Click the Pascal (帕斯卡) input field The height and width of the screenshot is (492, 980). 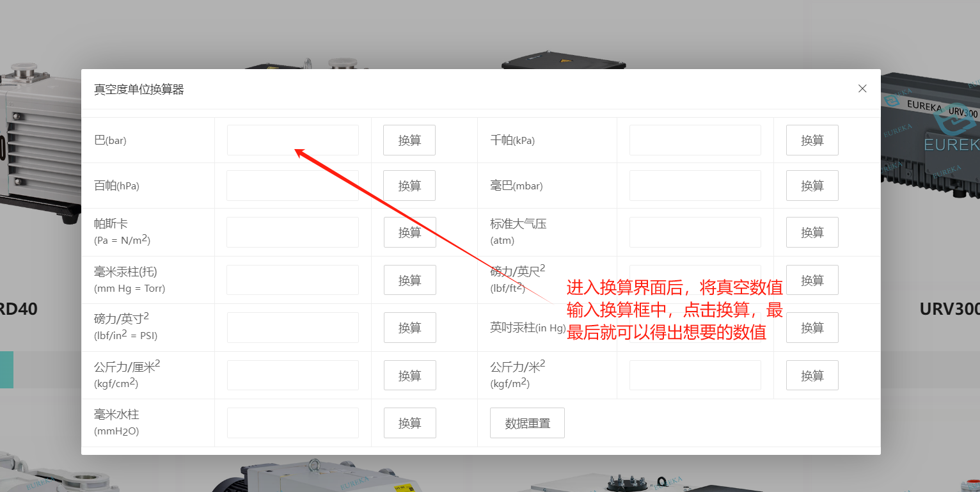pos(292,232)
